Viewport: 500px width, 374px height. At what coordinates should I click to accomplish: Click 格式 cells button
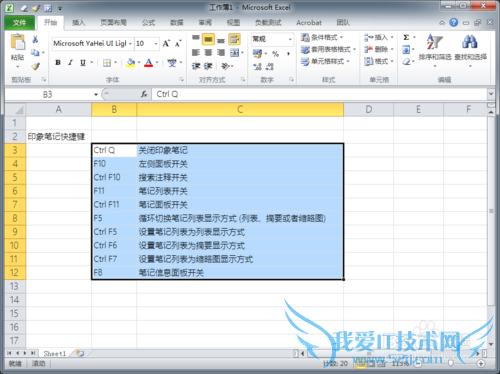coord(379,61)
